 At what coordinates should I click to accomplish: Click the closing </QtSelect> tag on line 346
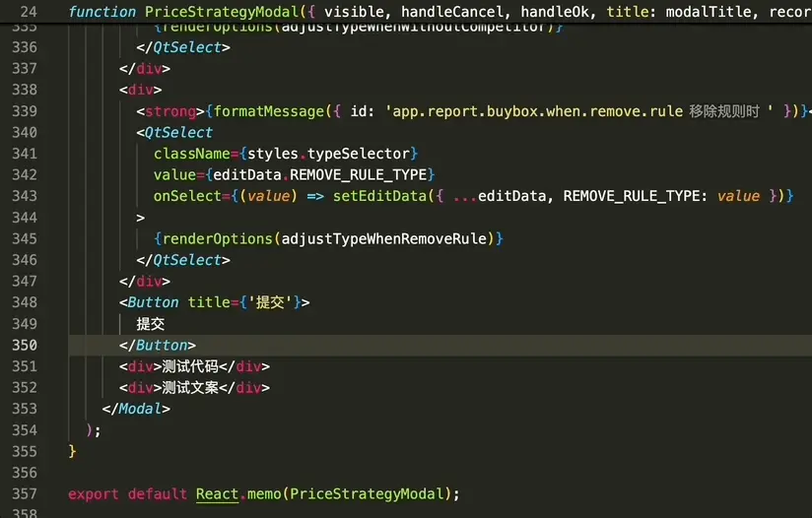pos(183,260)
